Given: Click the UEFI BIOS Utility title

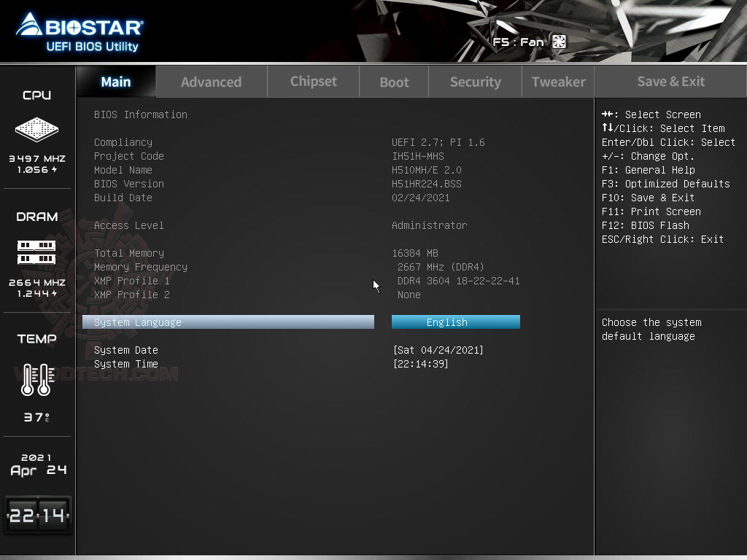Looking at the screenshot, I should (x=93, y=46).
